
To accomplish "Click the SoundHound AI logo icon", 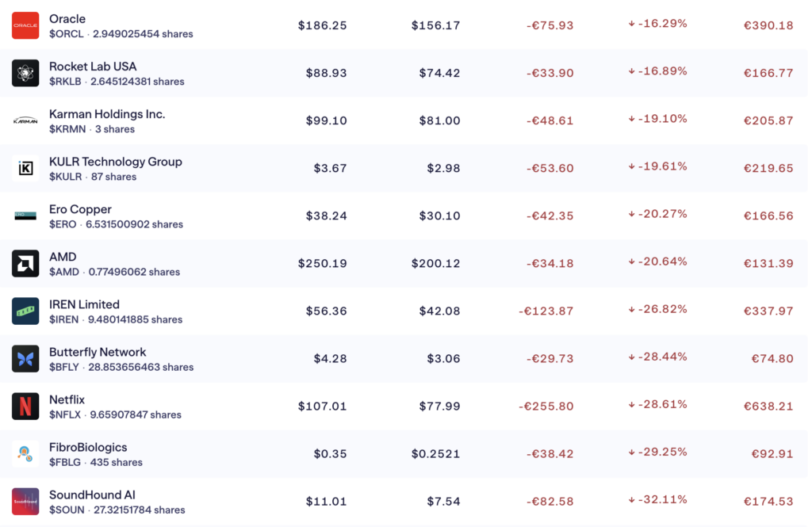I will point(25,501).
